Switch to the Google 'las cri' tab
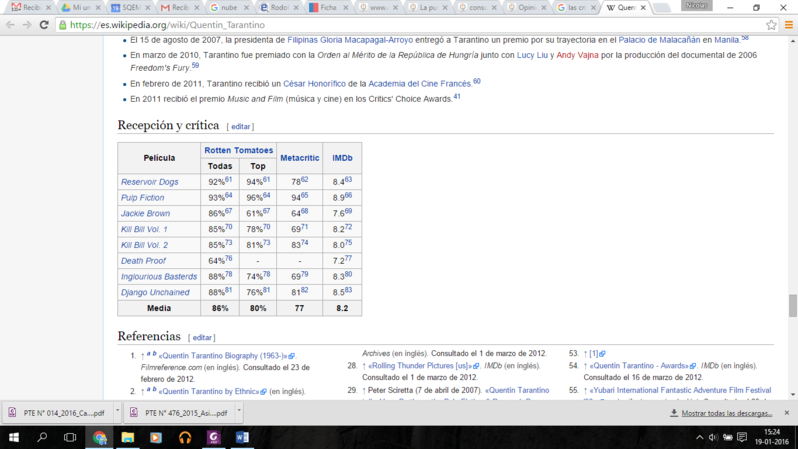The image size is (798, 449). pyautogui.click(x=575, y=8)
